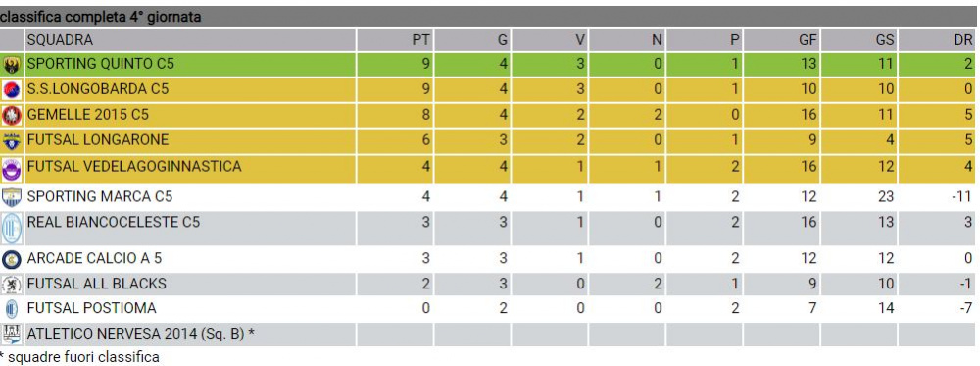Click the Sporting Quinto C5 team logo
This screenshot has height=366, width=980.
click(x=12, y=65)
